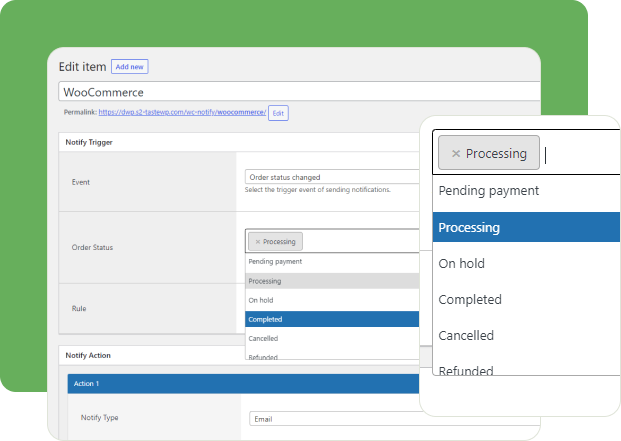Image resolution: width=621 pixels, height=441 pixels.
Task: Click the Add new button
Action: pyautogui.click(x=129, y=67)
